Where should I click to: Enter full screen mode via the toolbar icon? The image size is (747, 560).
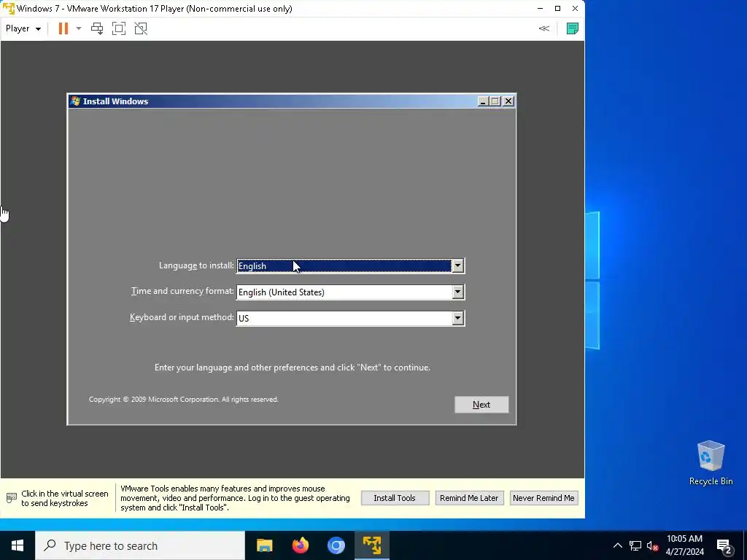(x=119, y=28)
